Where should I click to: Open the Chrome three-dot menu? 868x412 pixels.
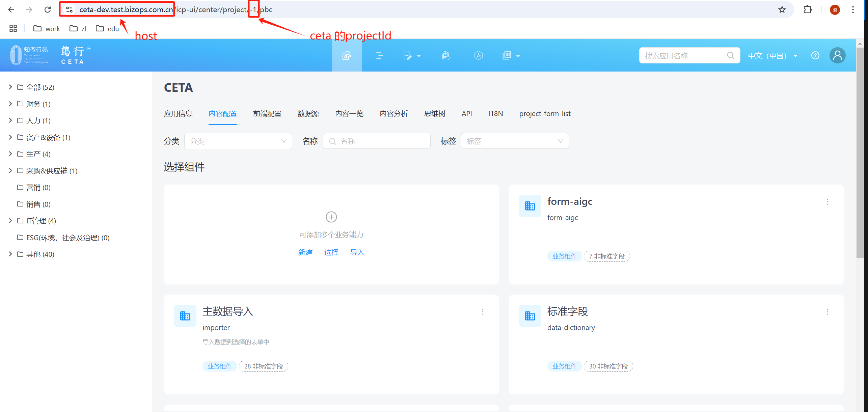pos(853,9)
